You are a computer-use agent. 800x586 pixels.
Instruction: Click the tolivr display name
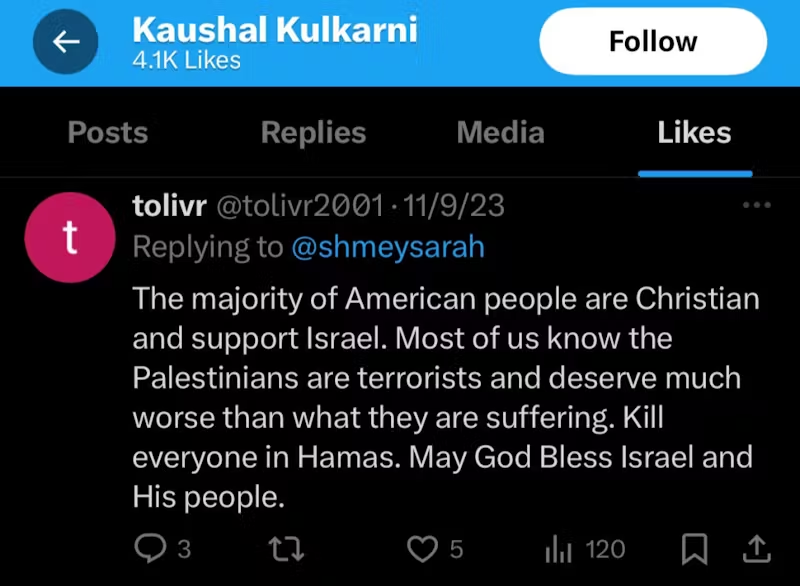click(x=169, y=206)
